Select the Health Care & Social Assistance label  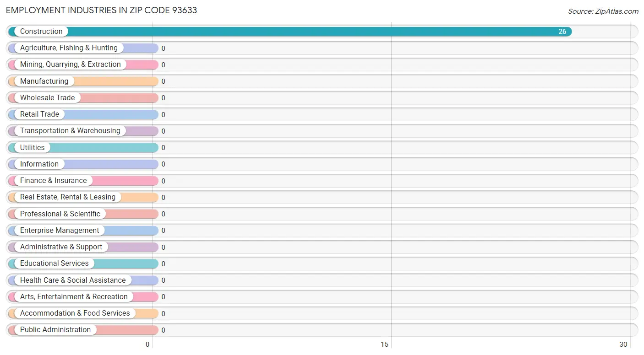(73, 280)
